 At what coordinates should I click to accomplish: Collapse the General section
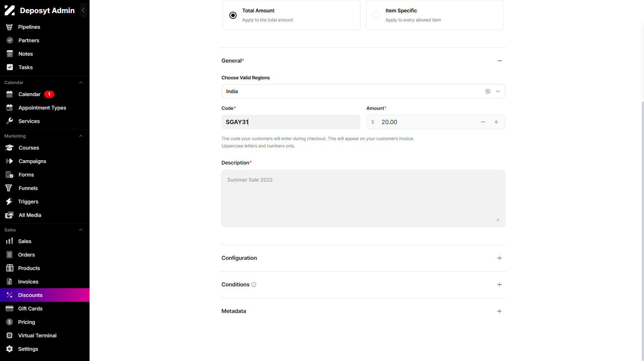pos(499,61)
